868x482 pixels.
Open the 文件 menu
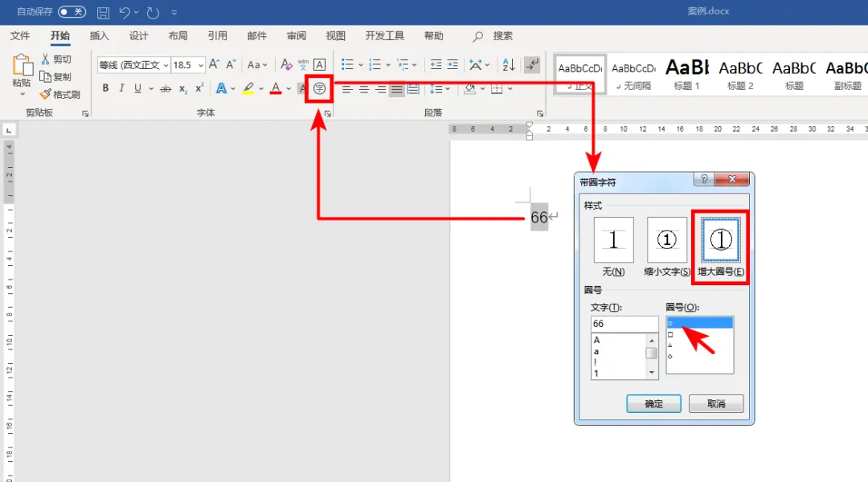pos(20,36)
